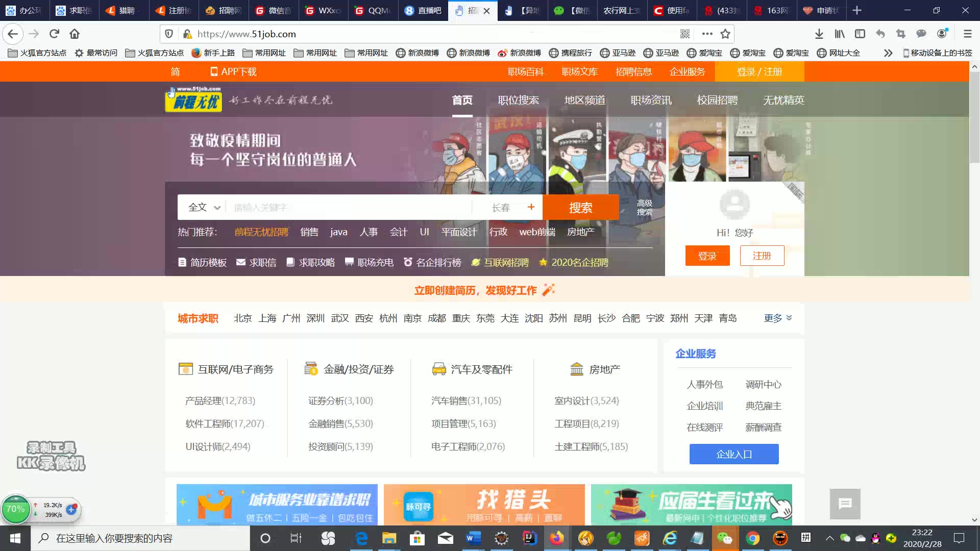Open File Explorer in the taskbar
Screen dimensions: 980x551
[x=389, y=538]
